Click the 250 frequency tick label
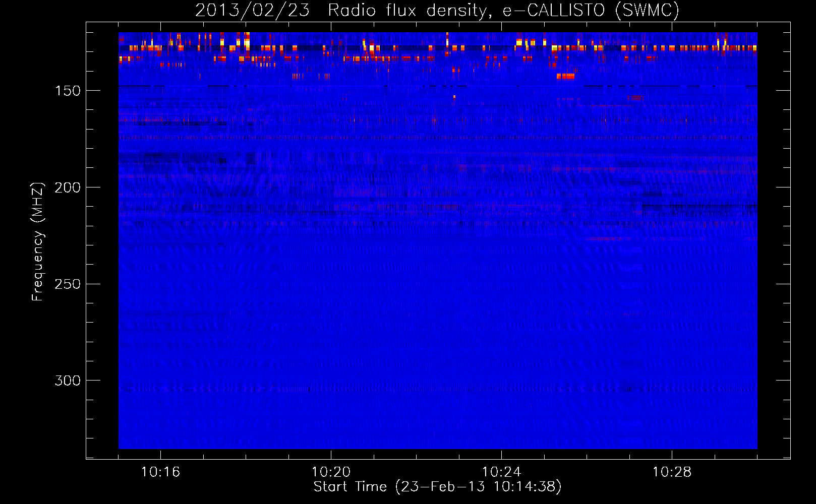This screenshot has height=504, width=816. [x=68, y=284]
